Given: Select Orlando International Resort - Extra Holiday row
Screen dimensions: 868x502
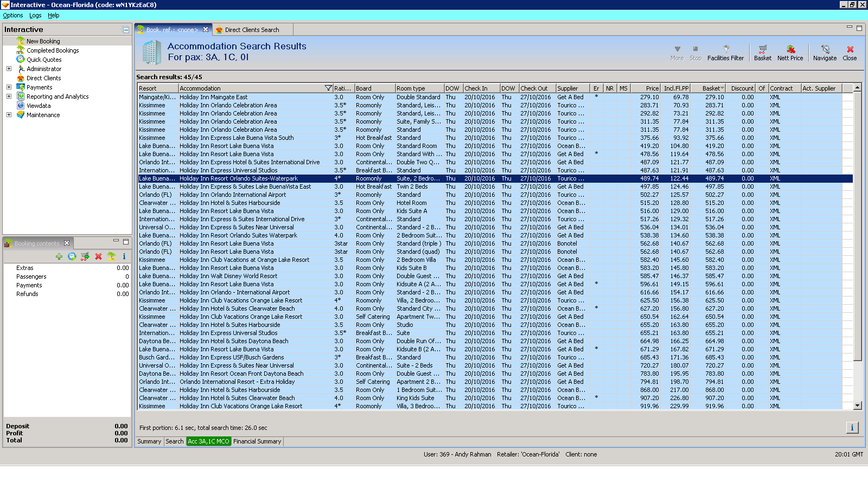Looking at the screenshot, I should [489, 382].
